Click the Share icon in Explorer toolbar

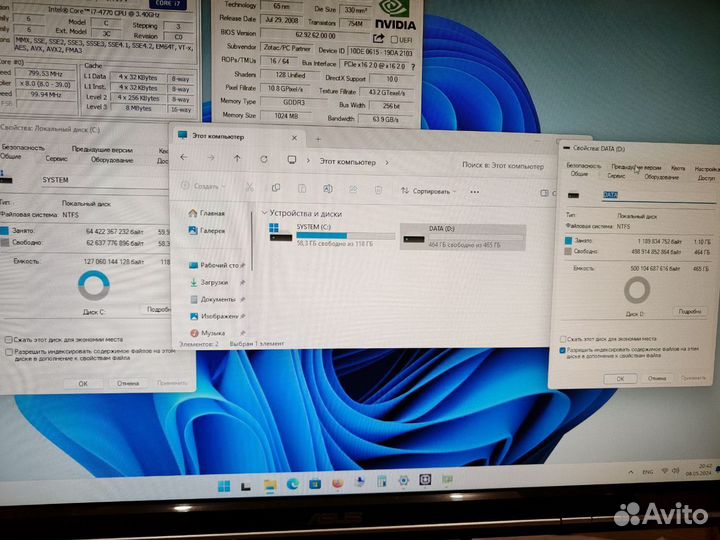(353, 189)
